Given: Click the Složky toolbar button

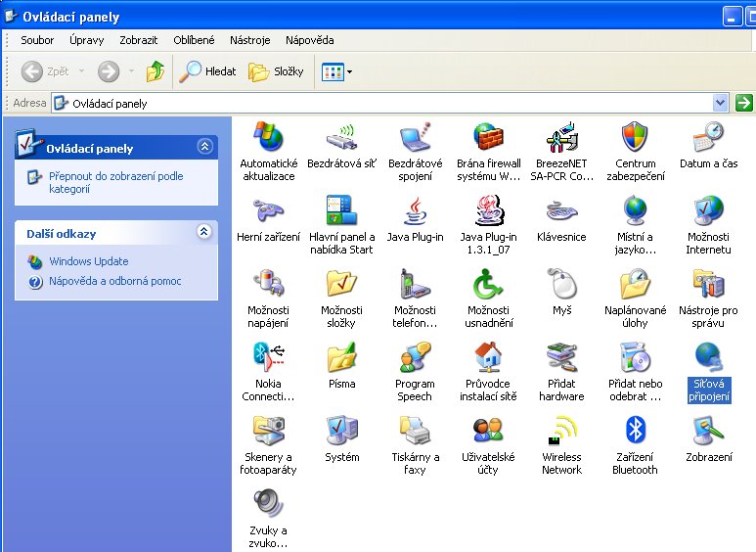Looking at the screenshot, I should pos(276,71).
